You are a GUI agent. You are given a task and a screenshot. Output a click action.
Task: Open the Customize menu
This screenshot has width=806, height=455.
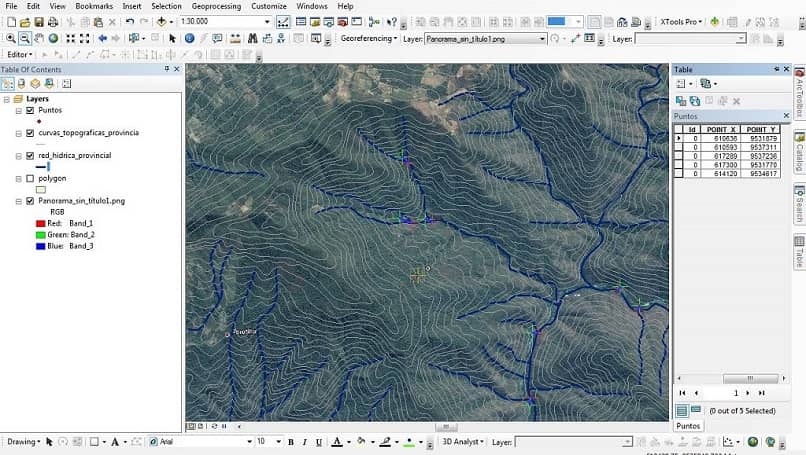pos(269,6)
